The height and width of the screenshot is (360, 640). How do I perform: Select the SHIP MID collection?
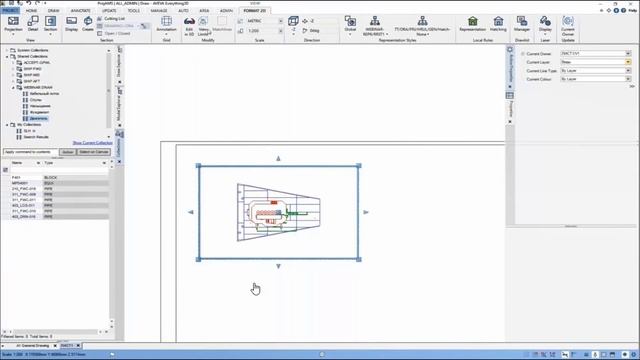[32, 75]
